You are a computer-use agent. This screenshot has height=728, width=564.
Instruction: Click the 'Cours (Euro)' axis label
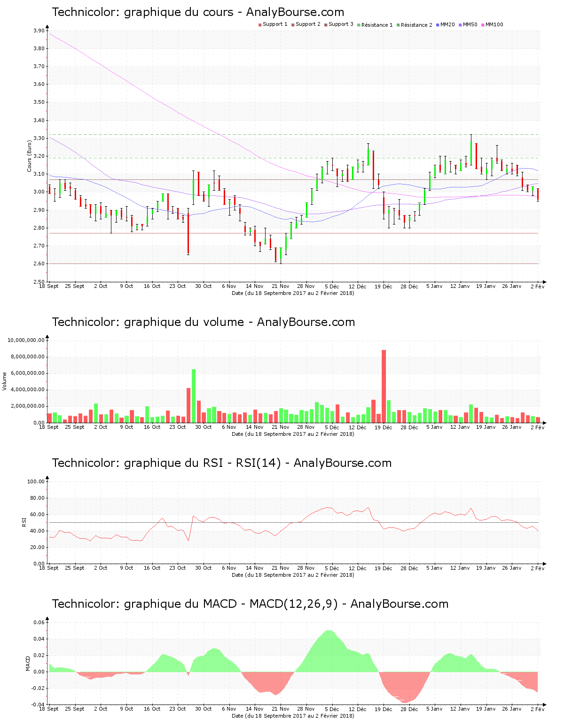29,156
